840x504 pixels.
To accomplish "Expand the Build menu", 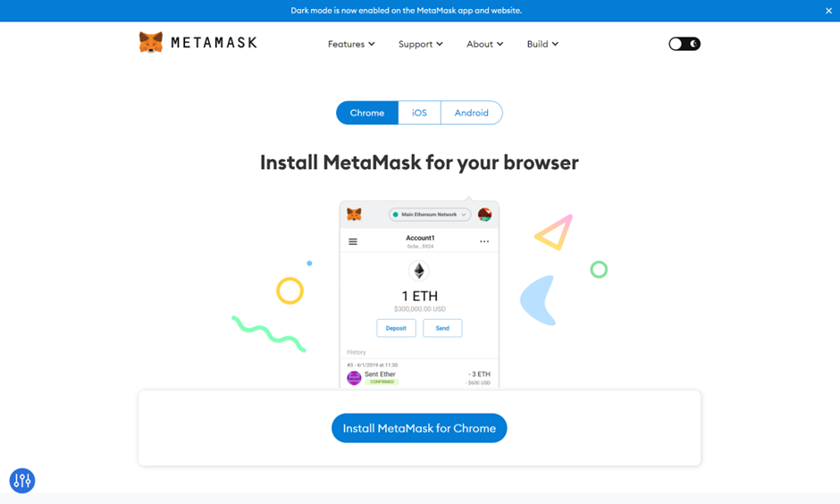I will pyautogui.click(x=542, y=44).
